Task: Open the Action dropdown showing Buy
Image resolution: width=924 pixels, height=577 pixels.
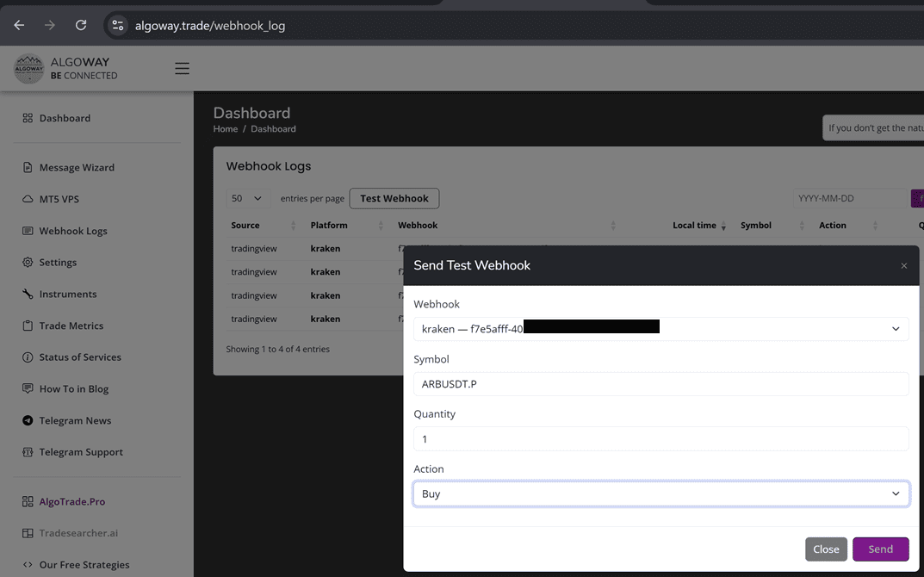Action: (661, 494)
